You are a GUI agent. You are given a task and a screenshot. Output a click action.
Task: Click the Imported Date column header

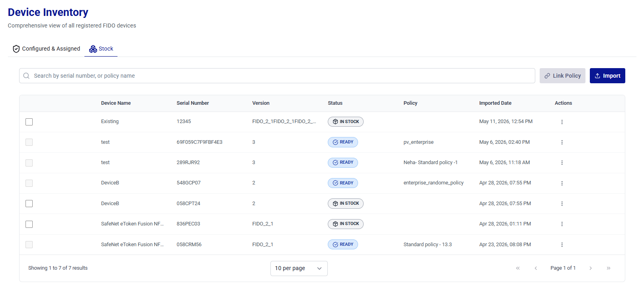coord(495,103)
